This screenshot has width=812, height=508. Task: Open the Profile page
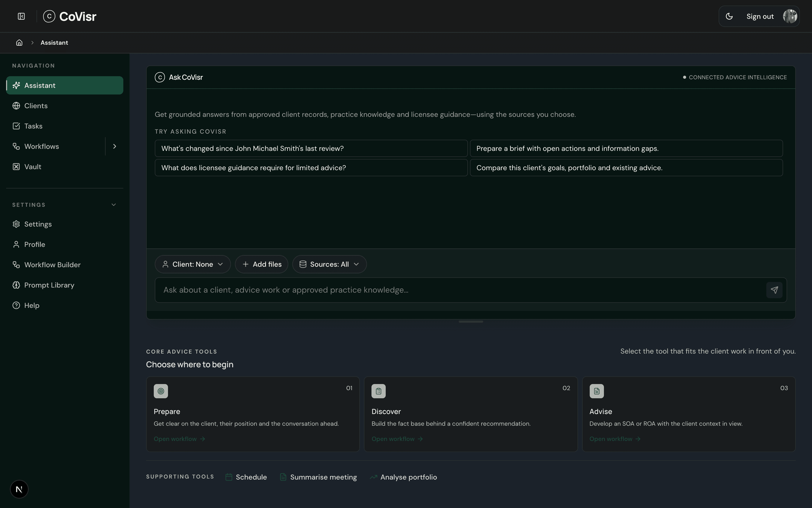pos(65,245)
